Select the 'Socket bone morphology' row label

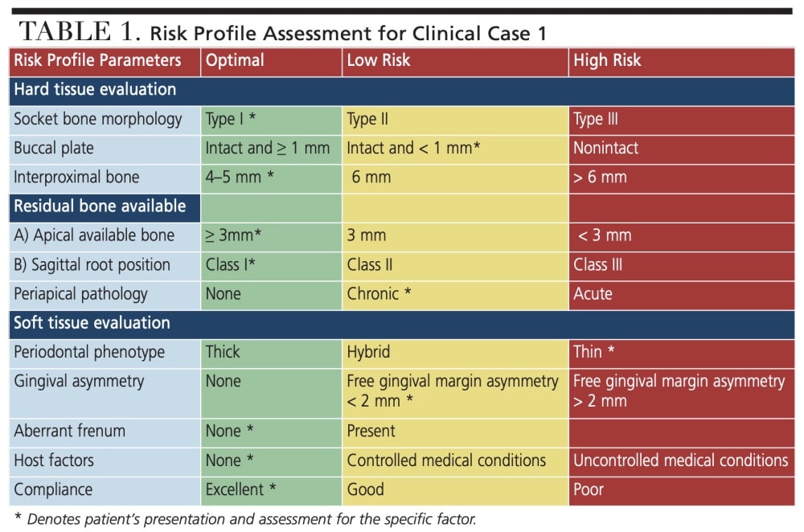[98, 119]
